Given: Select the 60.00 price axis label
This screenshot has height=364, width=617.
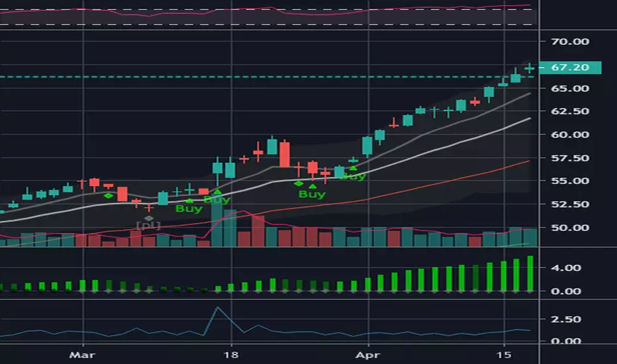Looking at the screenshot, I should pos(570,134).
